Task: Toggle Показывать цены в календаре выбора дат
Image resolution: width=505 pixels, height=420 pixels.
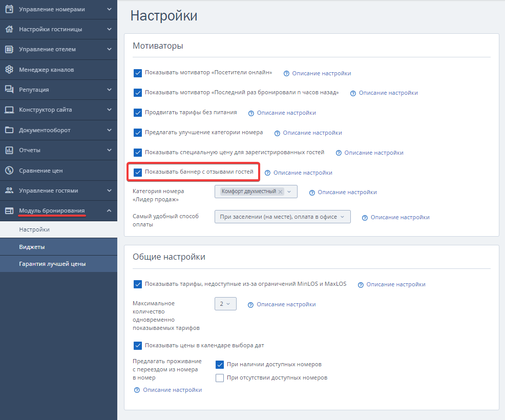Action: pos(138,346)
